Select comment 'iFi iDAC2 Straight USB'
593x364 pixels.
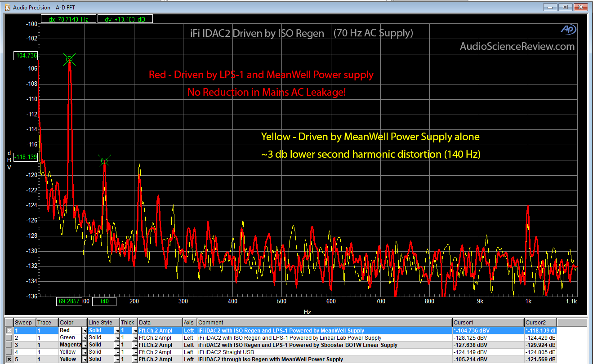(x=227, y=352)
